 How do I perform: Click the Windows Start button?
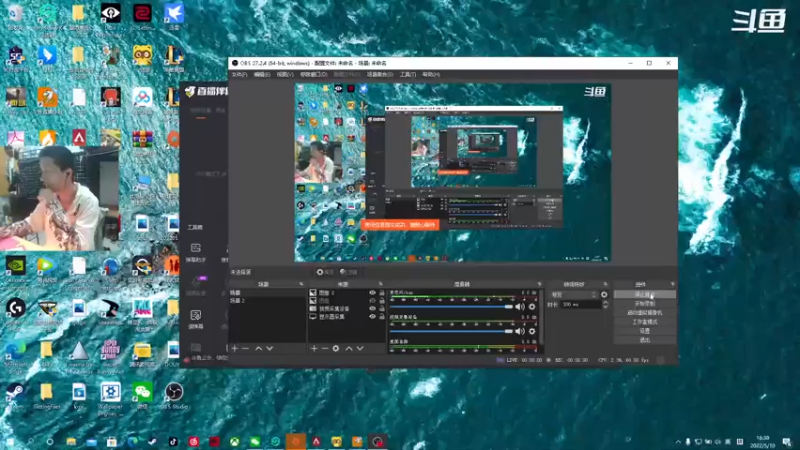(10, 441)
